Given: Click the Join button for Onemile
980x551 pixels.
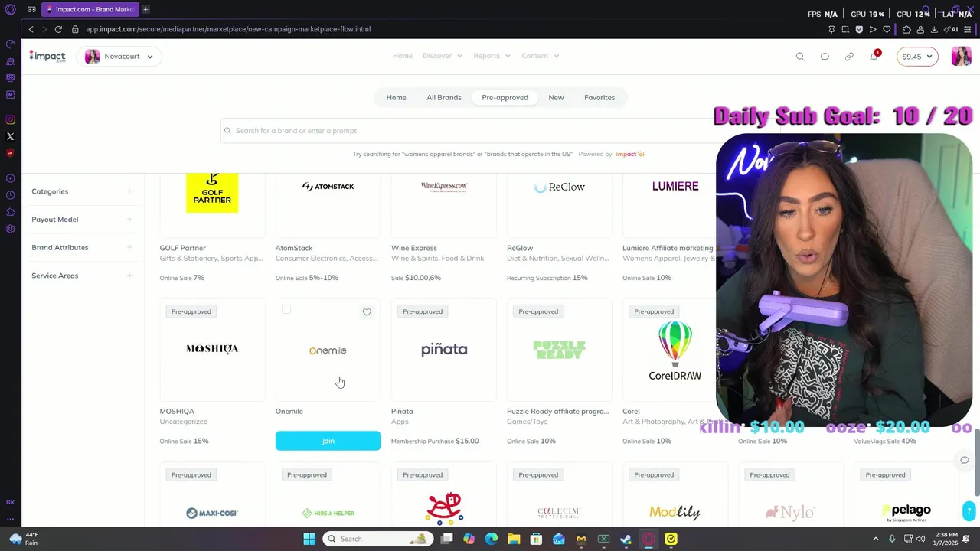Looking at the screenshot, I should click(328, 441).
